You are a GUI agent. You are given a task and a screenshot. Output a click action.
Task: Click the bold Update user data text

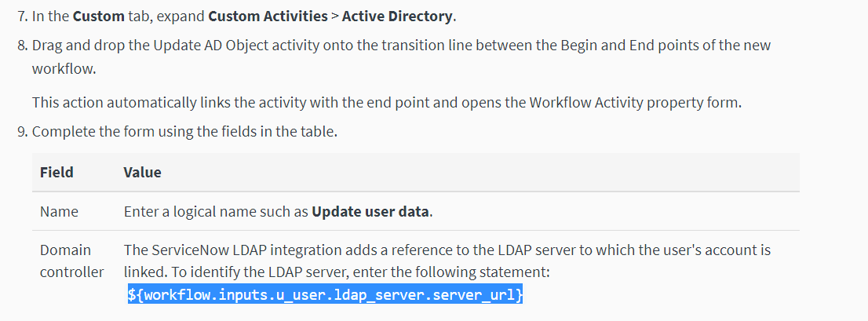(370, 211)
